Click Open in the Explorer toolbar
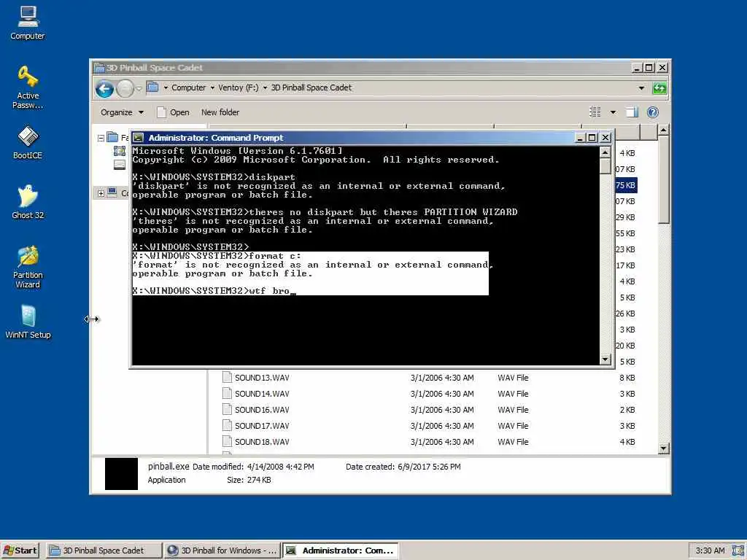Viewport: 747px width, 560px height. click(x=174, y=112)
